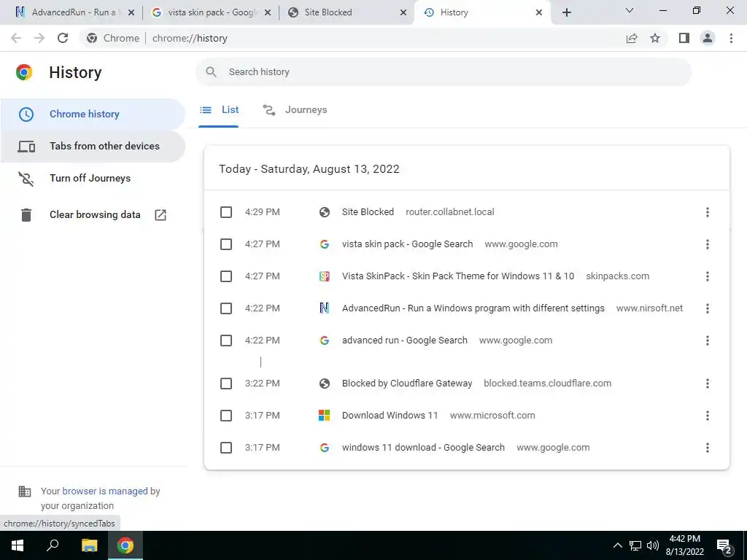Switch to the AdvancedRun tab
747x560 pixels.
(74, 12)
